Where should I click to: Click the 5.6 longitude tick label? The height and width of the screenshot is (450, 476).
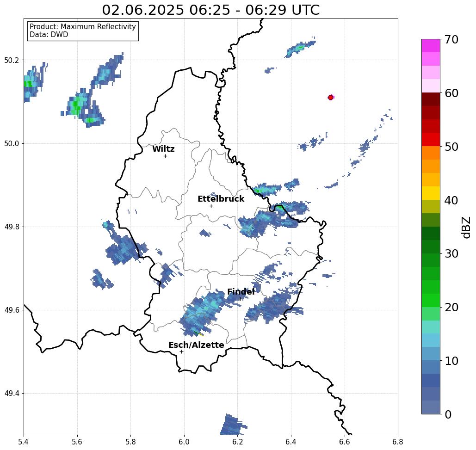[77, 442]
